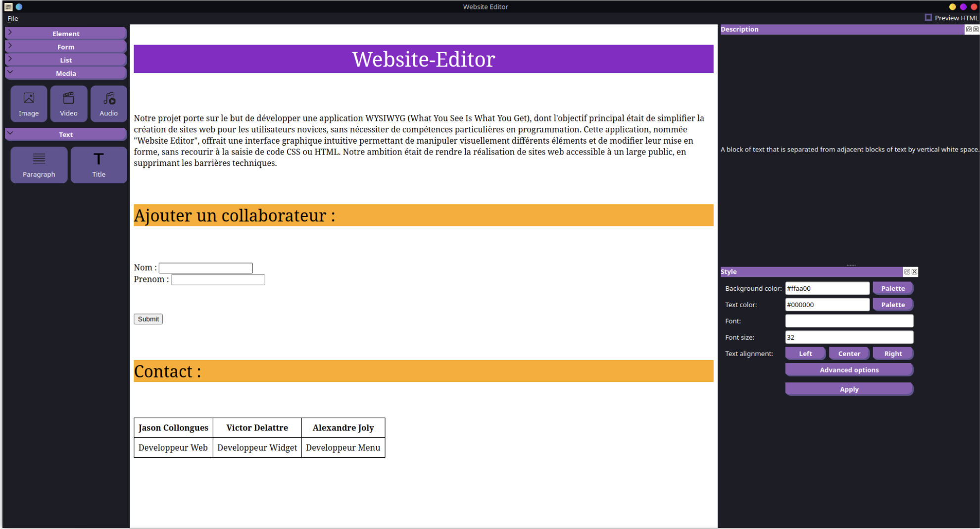Select the Image media element
Image resolution: width=980 pixels, height=529 pixels.
tap(29, 104)
